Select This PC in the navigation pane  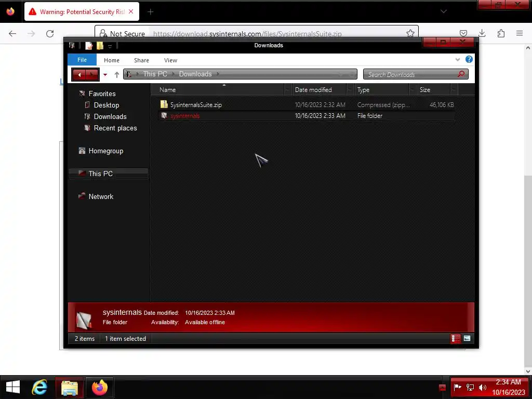pos(108,174)
